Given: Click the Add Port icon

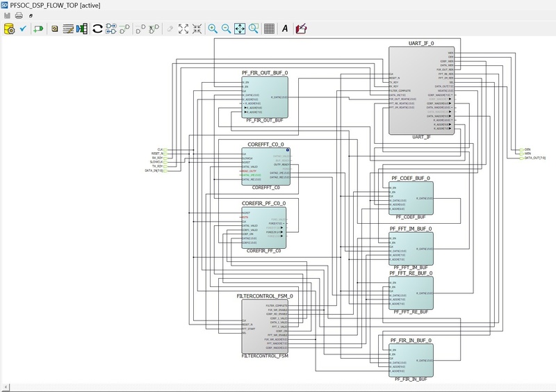Looking at the screenshot, I should (38, 28).
